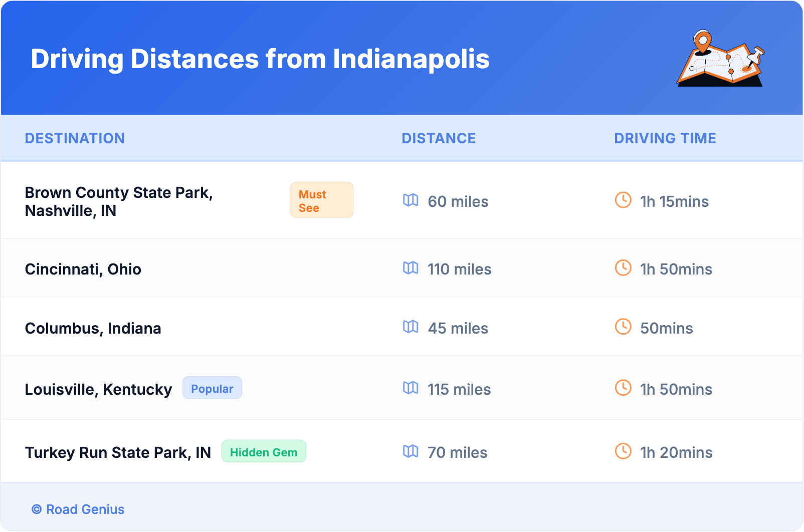This screenshot has width=804, height=532.
Task: Select the Turkey Run State Park destination
Action: point(118,453)
